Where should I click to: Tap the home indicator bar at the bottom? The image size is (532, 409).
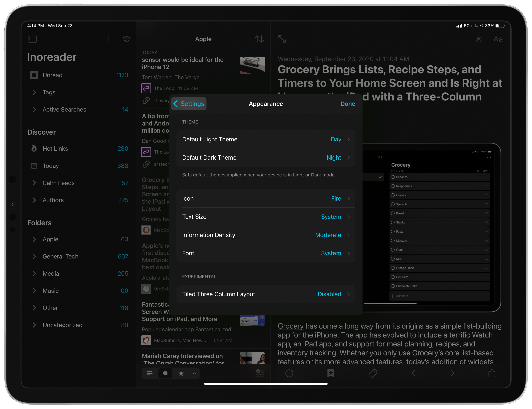(x=266, y=384)
